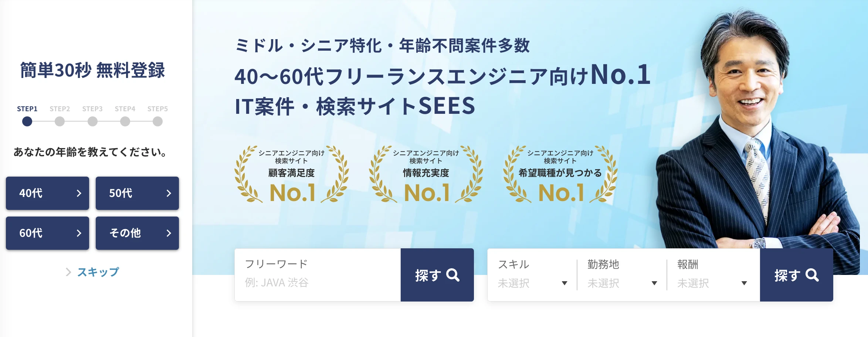This screenshot has width=868, height=337.
Task: Jump to the STEP3 progress dot
Action: (x=92, y=121)
